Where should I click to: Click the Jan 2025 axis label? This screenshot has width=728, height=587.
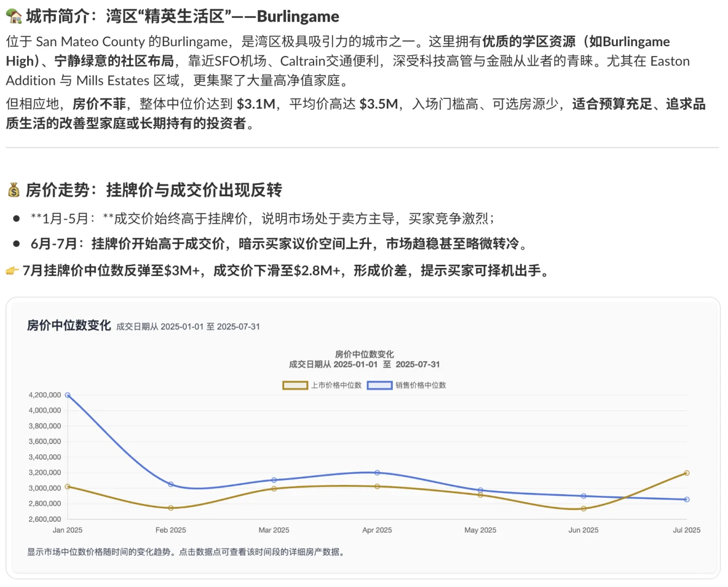coord(67,530)
